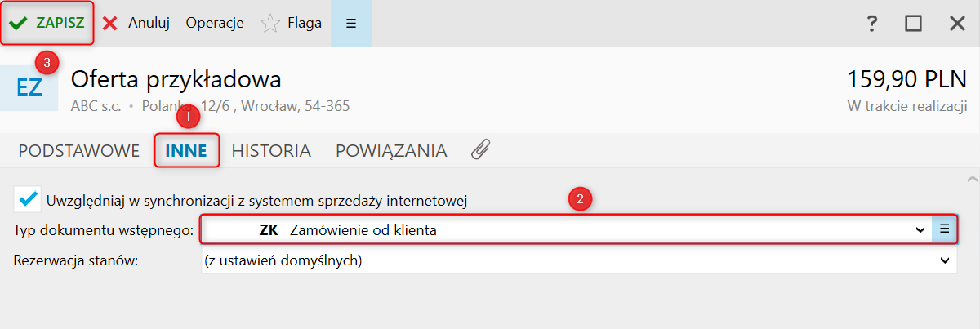This screenshot has width=980, height=329.
Task: Open the HISTORIA tab
Action: click(271, 150)
